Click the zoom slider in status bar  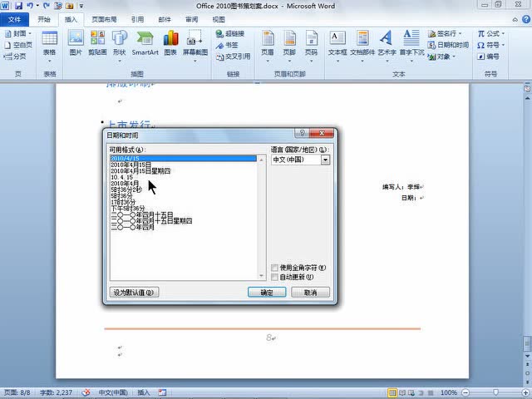tap(495, 392)
